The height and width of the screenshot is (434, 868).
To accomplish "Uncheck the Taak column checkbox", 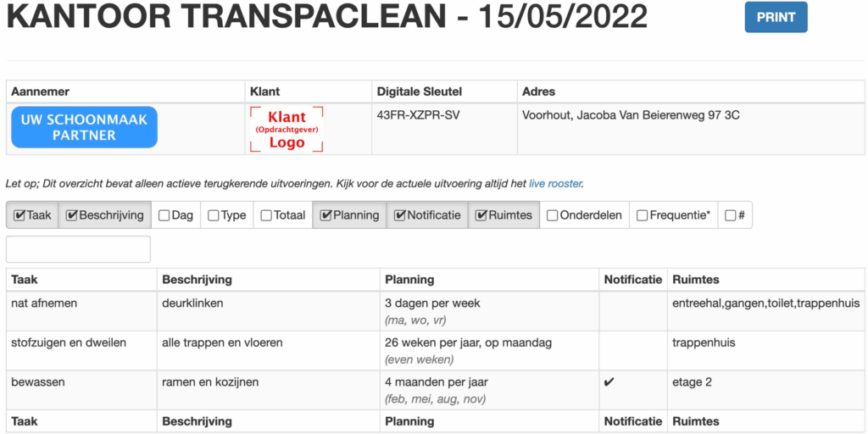I will pyautogui.click(x=19, y=215).
